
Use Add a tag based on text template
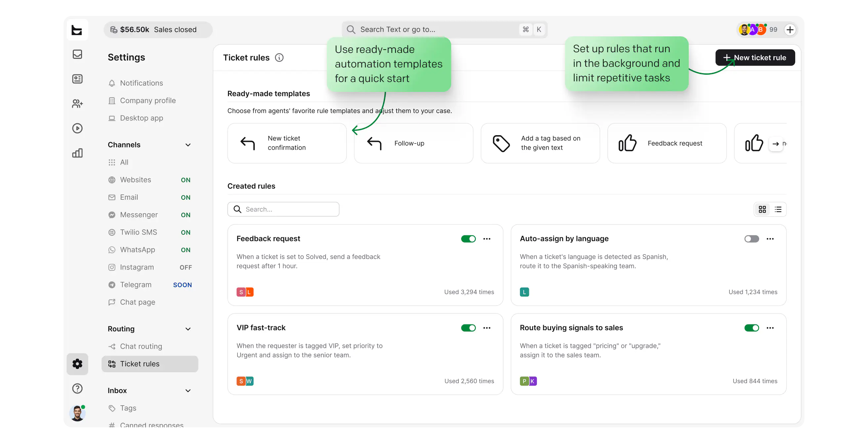tap(540, 143)
